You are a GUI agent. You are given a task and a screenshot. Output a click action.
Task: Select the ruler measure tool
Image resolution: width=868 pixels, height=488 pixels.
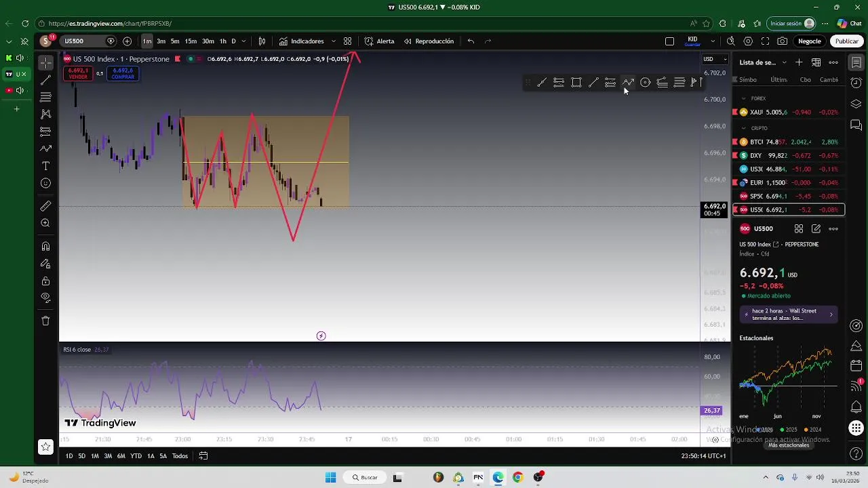point(45,205)
